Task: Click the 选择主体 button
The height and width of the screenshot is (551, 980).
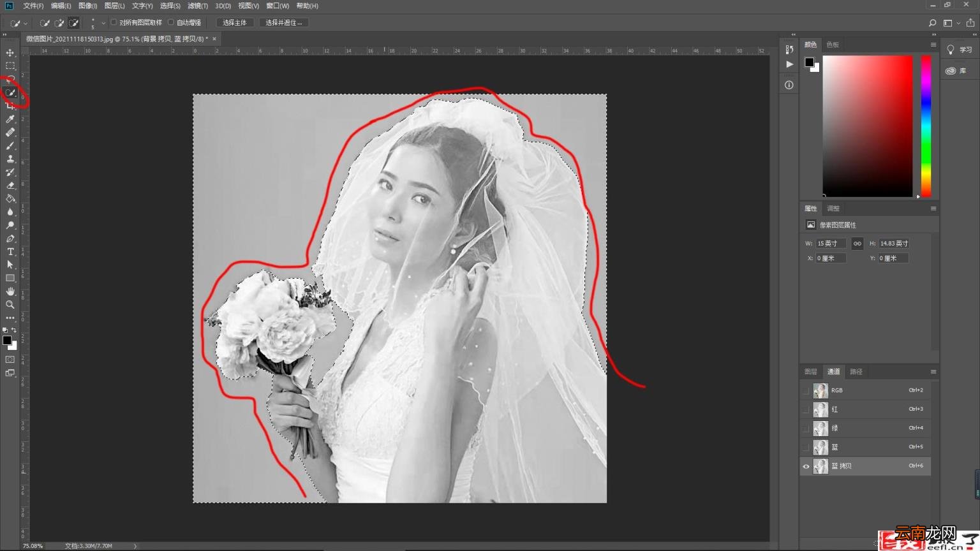Action: point(235,22)
